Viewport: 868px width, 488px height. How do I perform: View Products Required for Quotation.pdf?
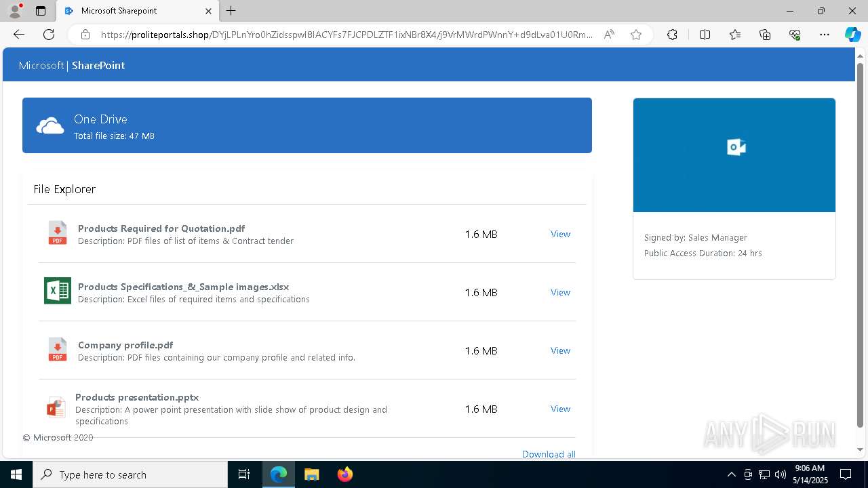point(560,234)
